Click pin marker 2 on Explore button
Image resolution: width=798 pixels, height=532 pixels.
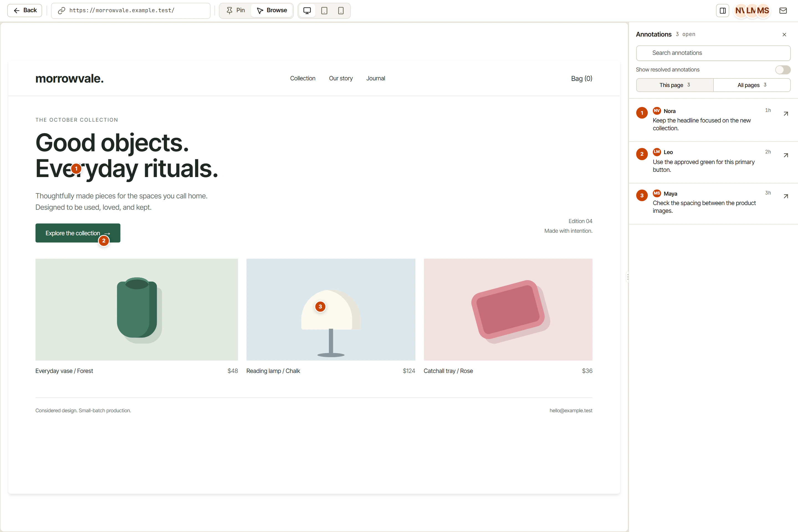tap(104, 241)
